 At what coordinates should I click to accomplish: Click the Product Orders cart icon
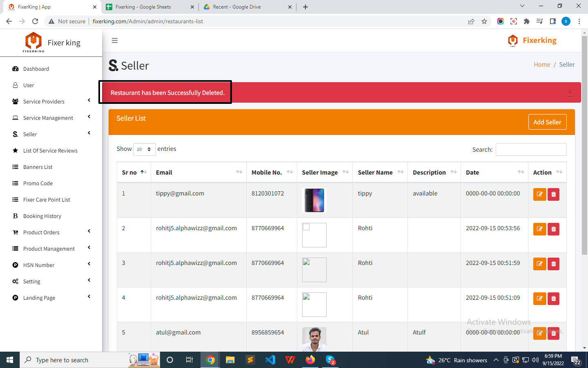click(16, 232)
